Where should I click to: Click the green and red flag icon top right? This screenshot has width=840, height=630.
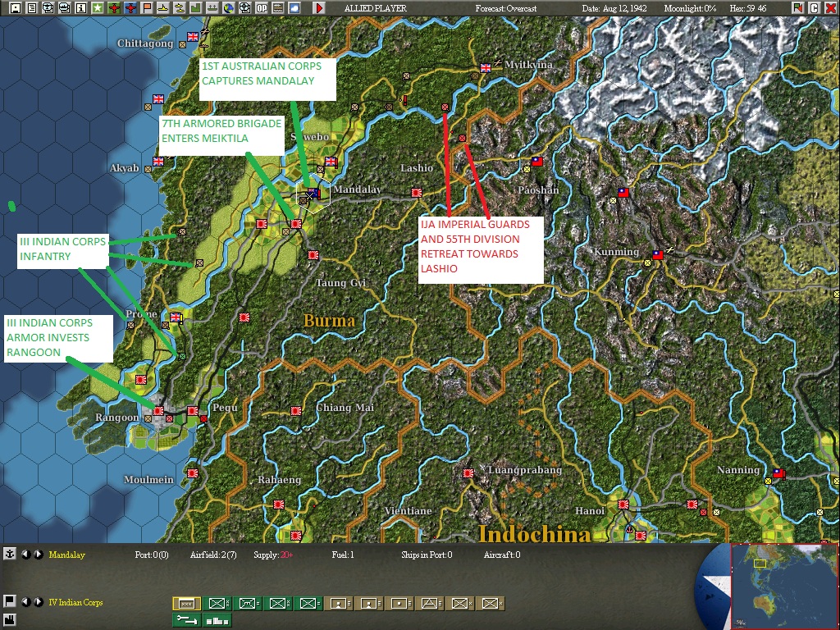[x=797, y=7]
